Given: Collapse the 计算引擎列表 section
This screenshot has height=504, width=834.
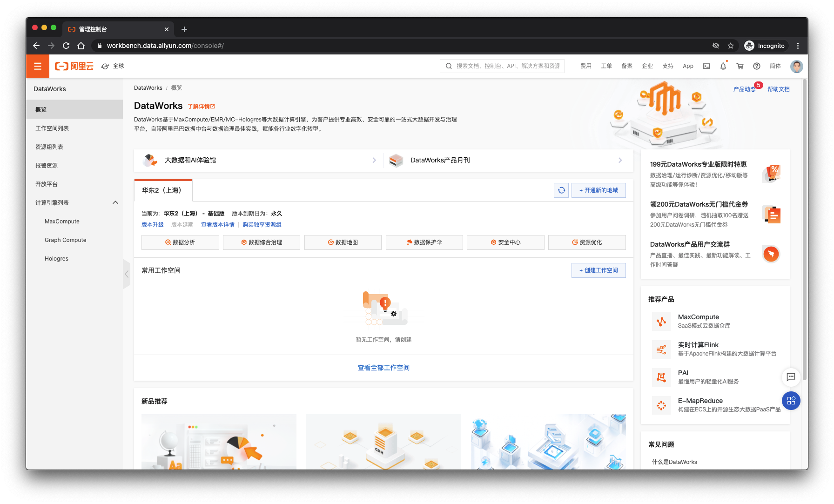Looking at the screenshot, I should pos(115,202).
